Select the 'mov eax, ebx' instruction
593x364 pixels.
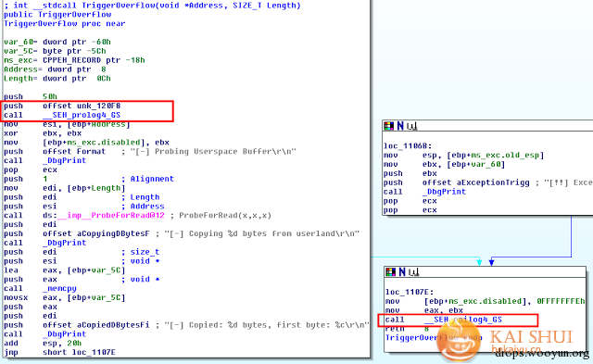[x=424, y=310]
